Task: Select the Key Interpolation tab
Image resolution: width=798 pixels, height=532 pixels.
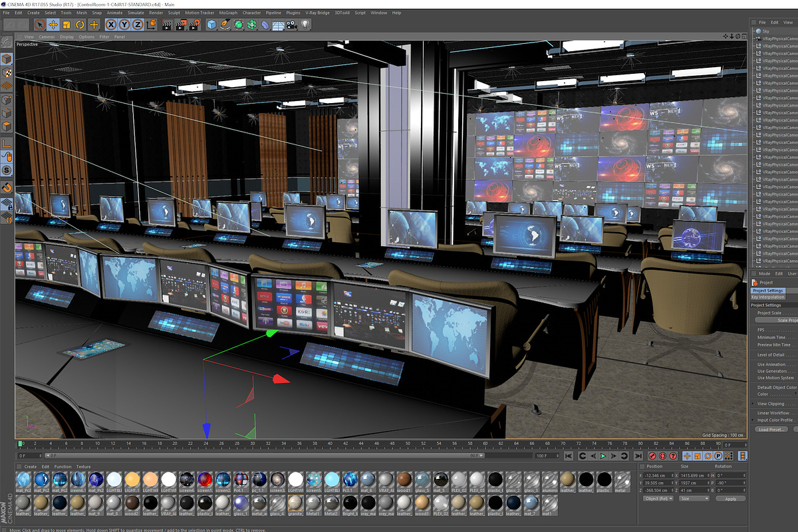Action: [768, 297]
